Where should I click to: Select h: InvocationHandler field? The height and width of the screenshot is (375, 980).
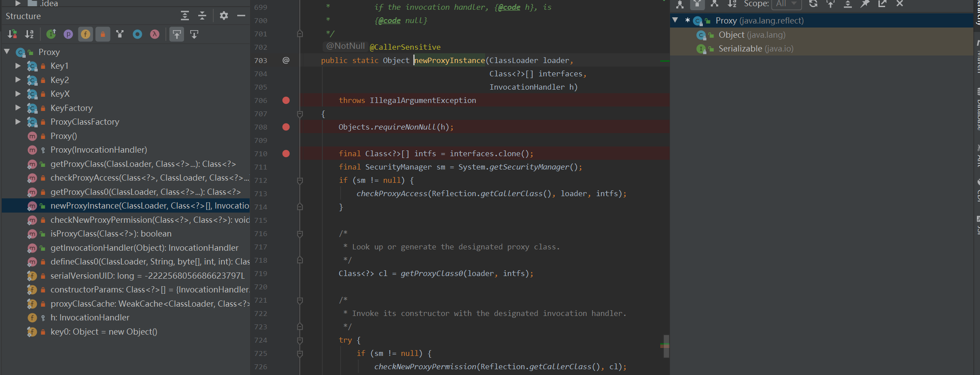(x=90, y=317)
